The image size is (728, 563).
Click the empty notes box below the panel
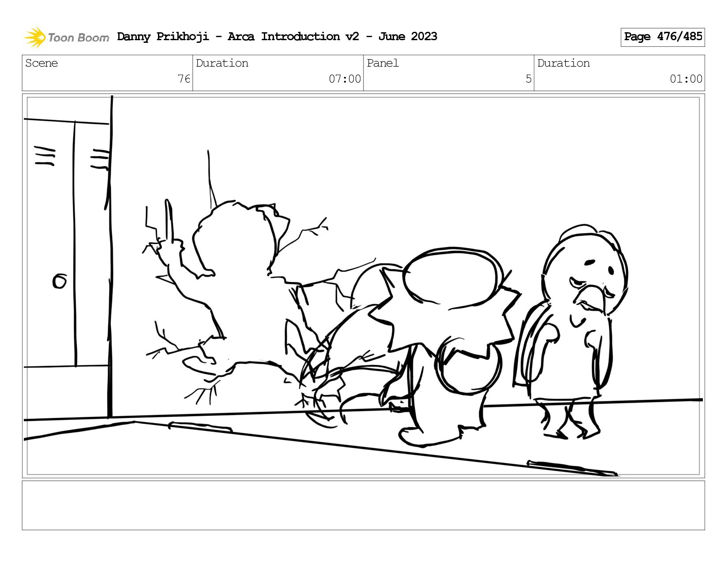(364, 505)
